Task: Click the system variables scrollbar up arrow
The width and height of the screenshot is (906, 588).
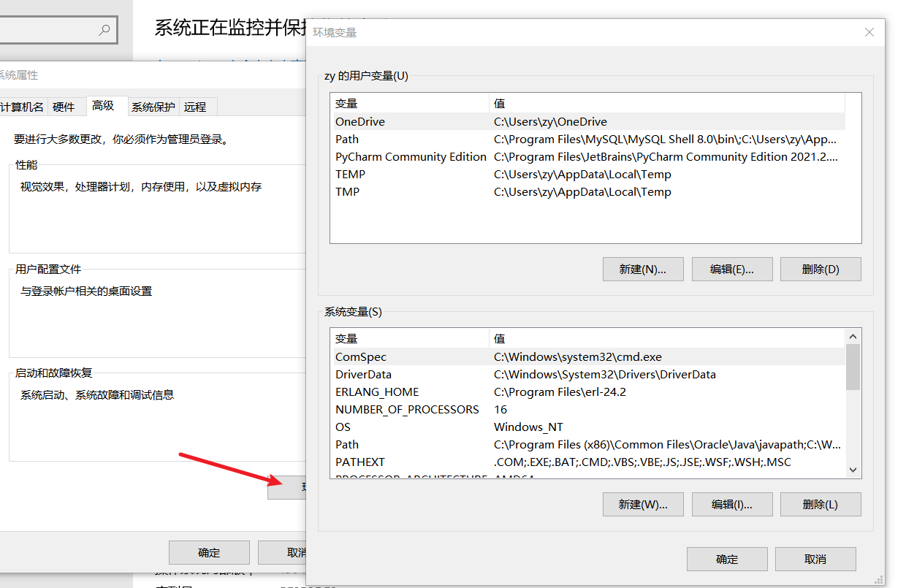Action: coord(853,337)
